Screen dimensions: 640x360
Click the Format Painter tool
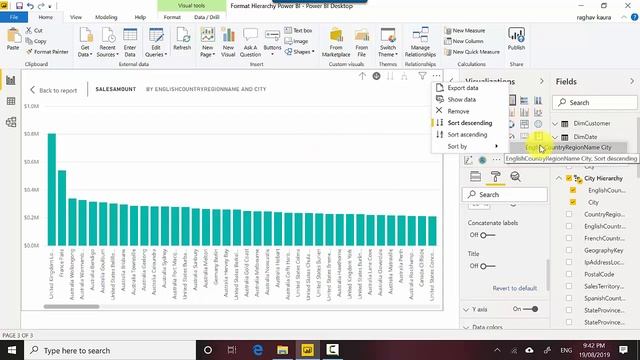[x=47, y=52]
